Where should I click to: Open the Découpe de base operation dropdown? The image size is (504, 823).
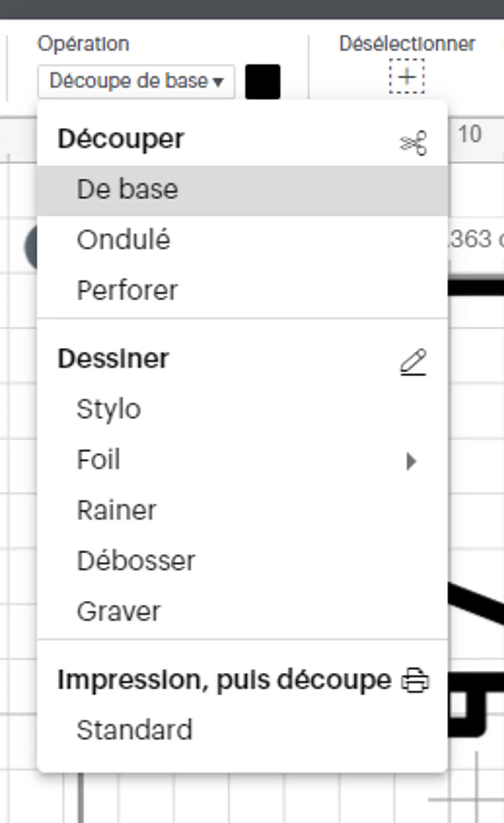[136, 81]
